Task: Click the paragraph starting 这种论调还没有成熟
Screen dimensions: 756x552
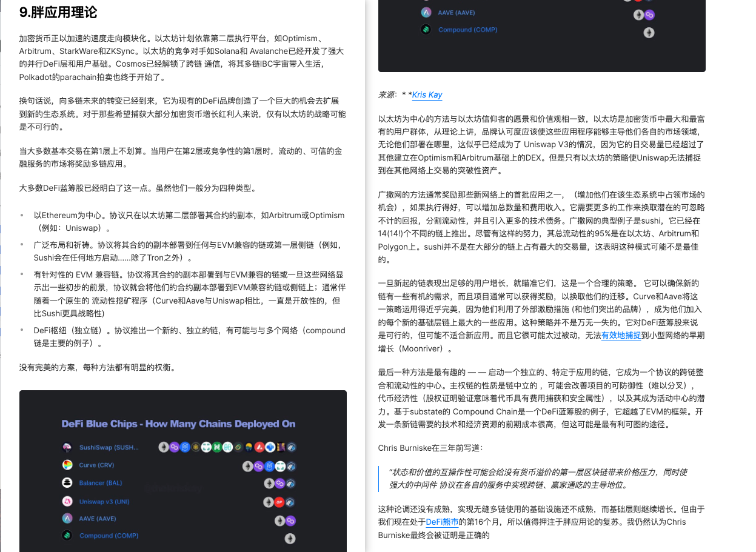Action: pos(541,522)
